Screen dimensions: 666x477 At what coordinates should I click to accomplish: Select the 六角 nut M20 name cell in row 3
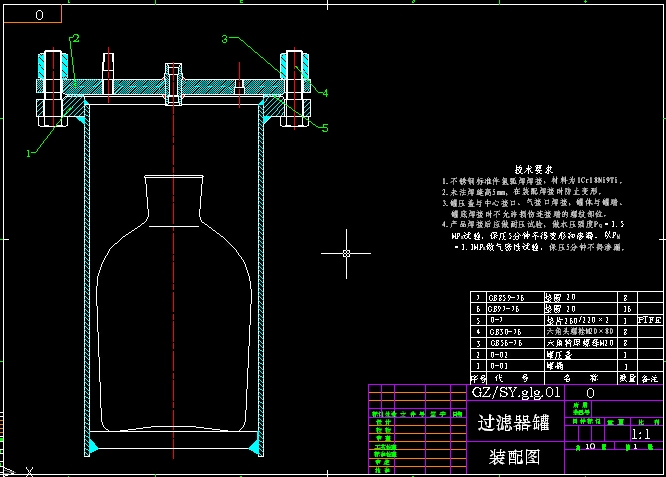(579, 343)
